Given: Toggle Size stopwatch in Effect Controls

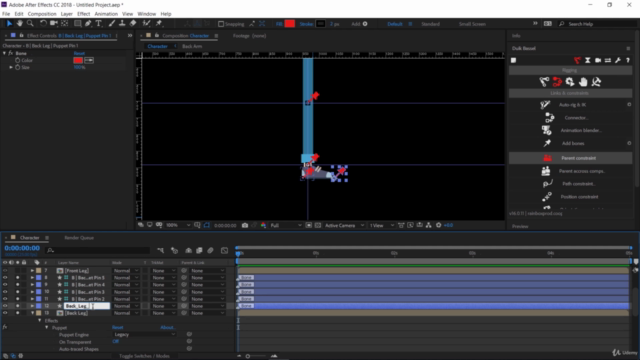Looking at the screenshot, I should coord(18,67).
